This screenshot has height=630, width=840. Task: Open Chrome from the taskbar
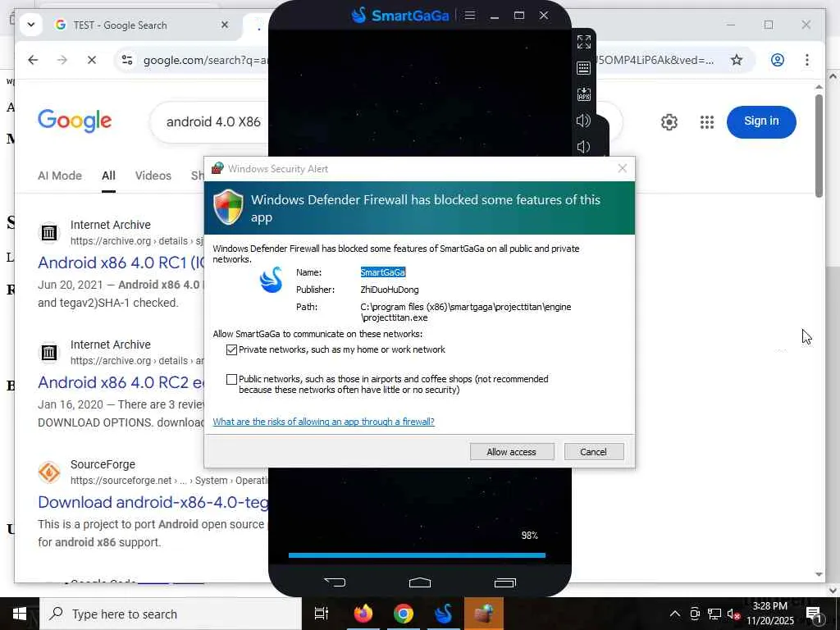pos(404,614)
